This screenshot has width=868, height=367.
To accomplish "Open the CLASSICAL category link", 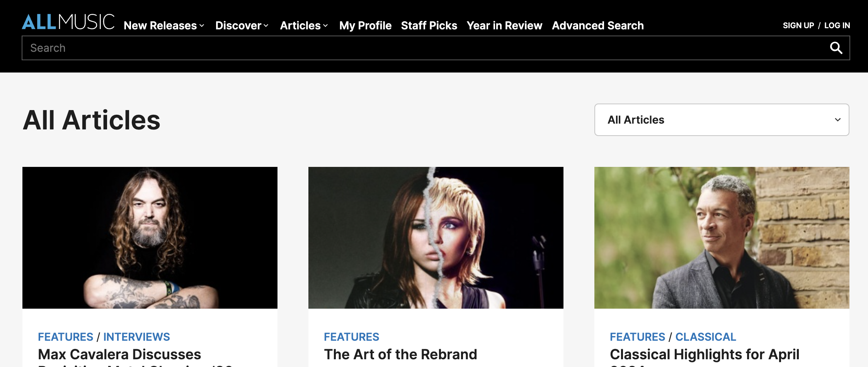I will 705,336.
